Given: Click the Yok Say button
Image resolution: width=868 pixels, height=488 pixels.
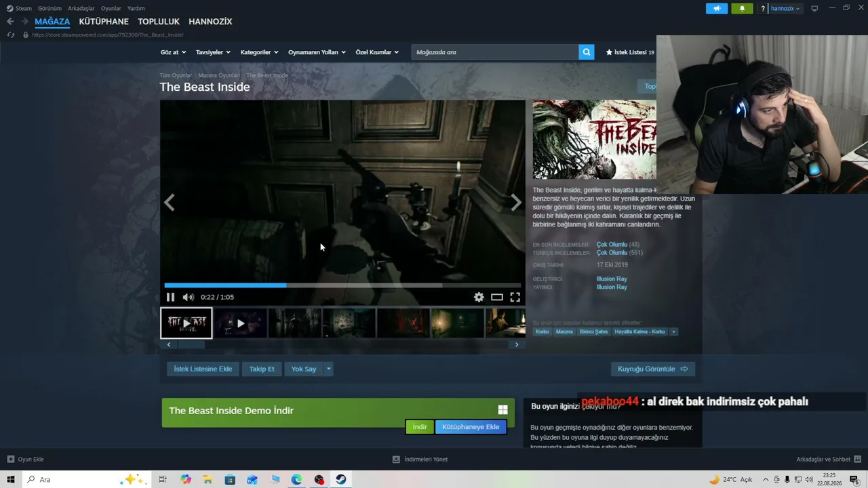Looking at the screenshot, I should [304, 369].
